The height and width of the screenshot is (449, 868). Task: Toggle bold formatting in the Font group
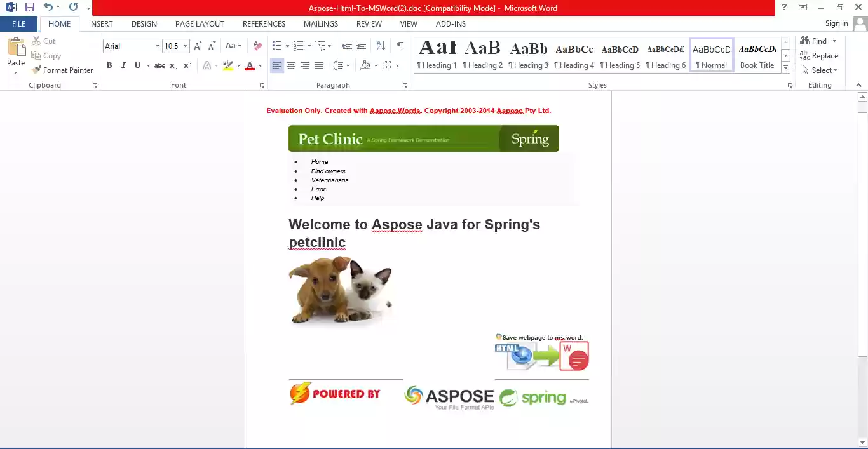pyautogui.click(x=109, y=65)
